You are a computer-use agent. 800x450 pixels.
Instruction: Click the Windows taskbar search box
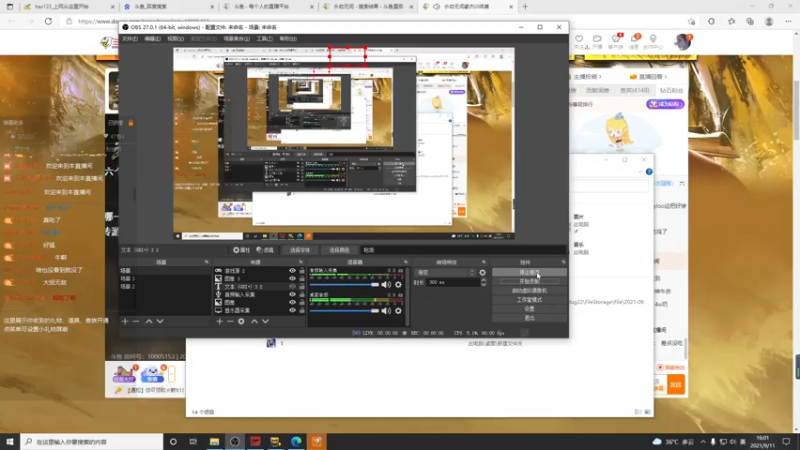92,441
